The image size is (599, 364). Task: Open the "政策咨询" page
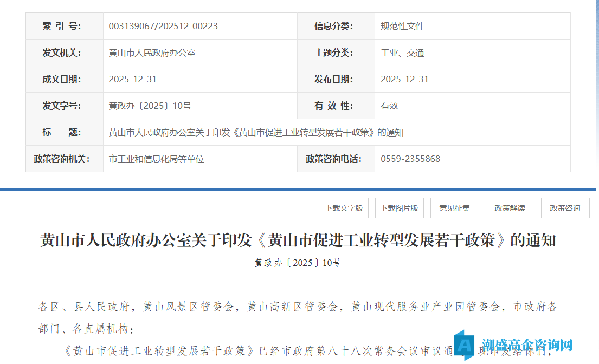(565, 207)
